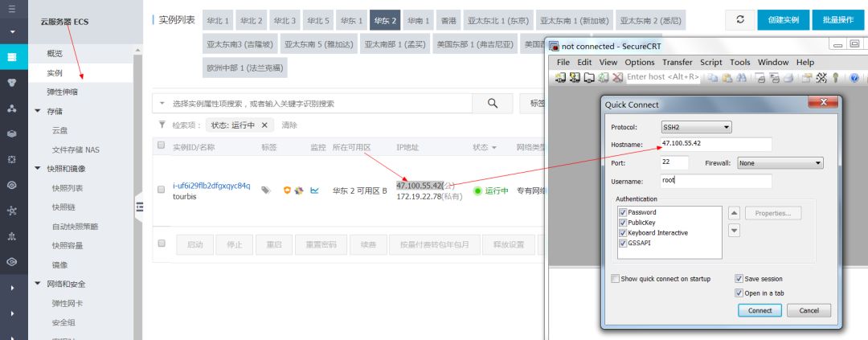868x340 pixels.
Task: Click SecureCRT Connect in Tab toolbar icon
Action: (589, 77)
